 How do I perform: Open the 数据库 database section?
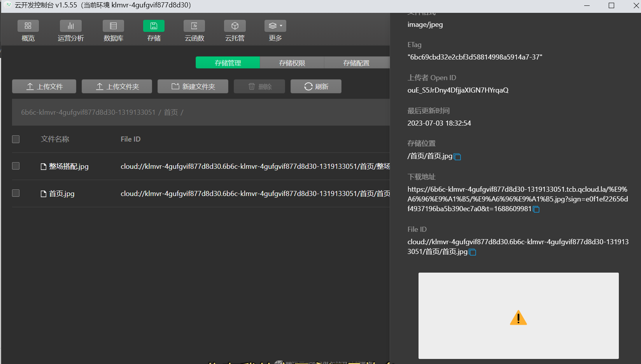pyautogui.click(x=113, y=31)
